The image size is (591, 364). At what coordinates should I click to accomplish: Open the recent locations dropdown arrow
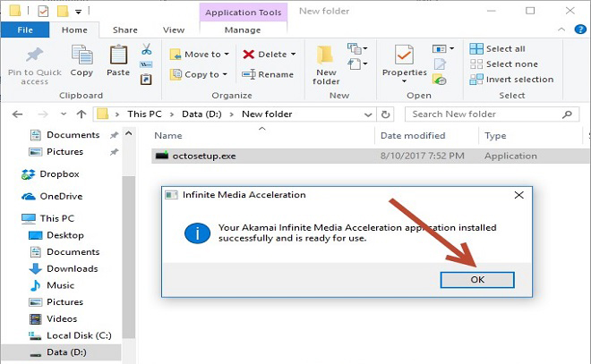[x=64, y=114]
